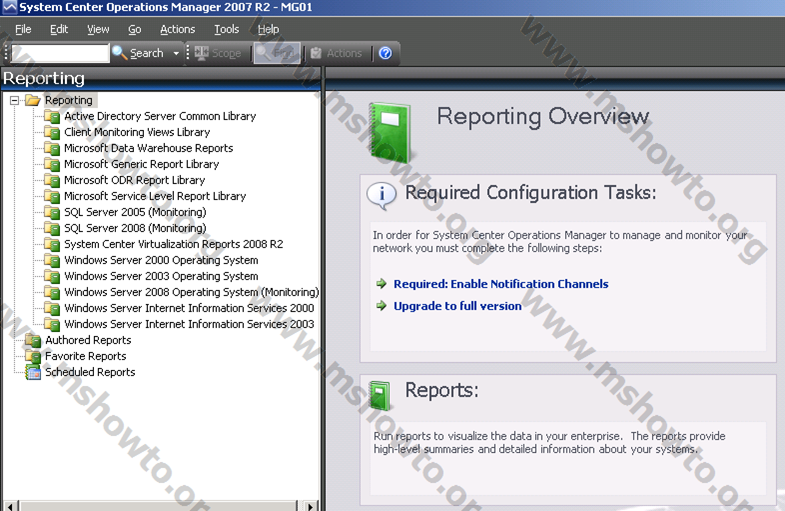
Task: Click the Microsoft Data Warehouse Reports folder icon
Action: [52, 149]
